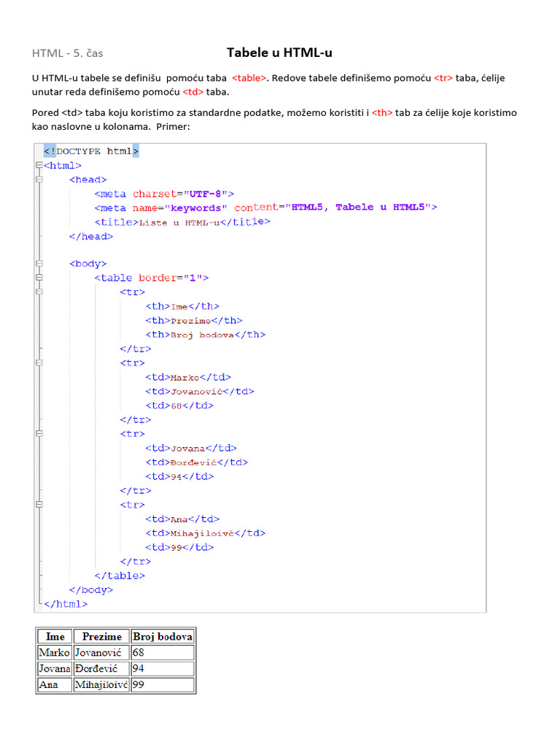Fold the <tr> row containing th headers
Viewport: 560px width, 747px height.
39,293
